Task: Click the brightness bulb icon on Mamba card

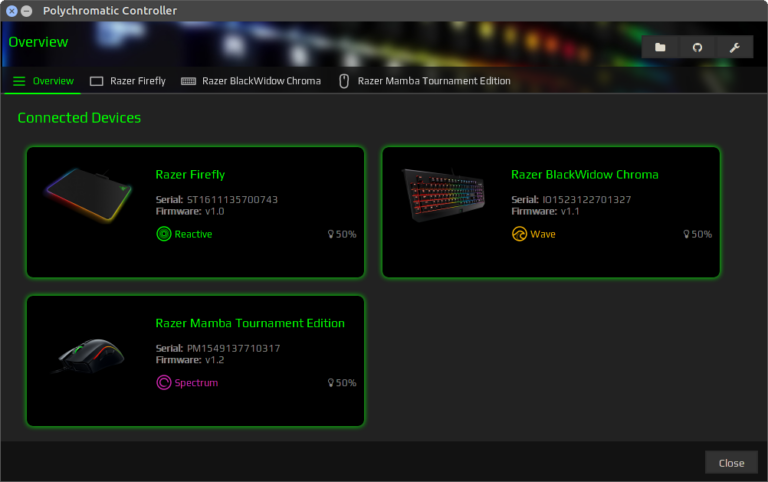Action: coord(331,383)
